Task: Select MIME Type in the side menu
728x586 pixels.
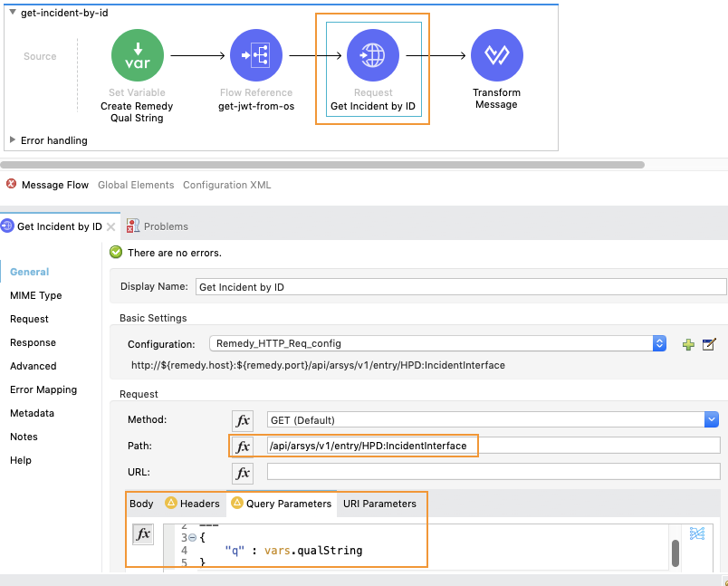Action: click(x=35, y=295)
